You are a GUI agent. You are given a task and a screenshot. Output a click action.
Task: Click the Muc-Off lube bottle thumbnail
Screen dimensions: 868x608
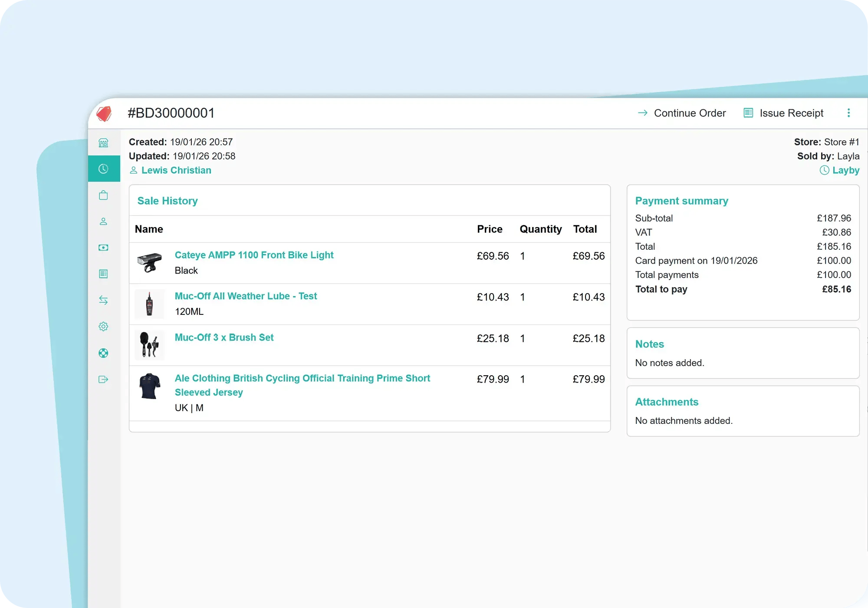coord(150,304)
